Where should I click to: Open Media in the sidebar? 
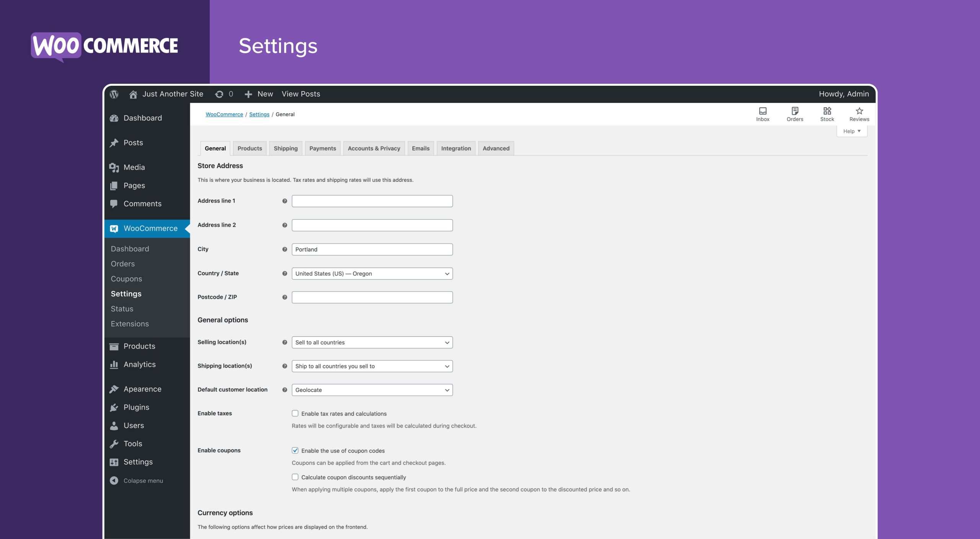point(133,167)
